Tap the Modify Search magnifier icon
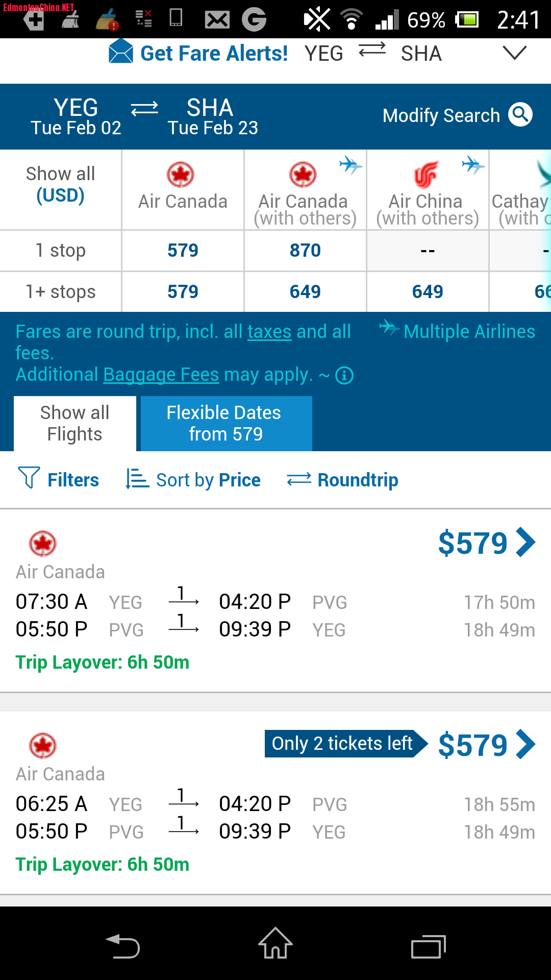 (520, 114)
